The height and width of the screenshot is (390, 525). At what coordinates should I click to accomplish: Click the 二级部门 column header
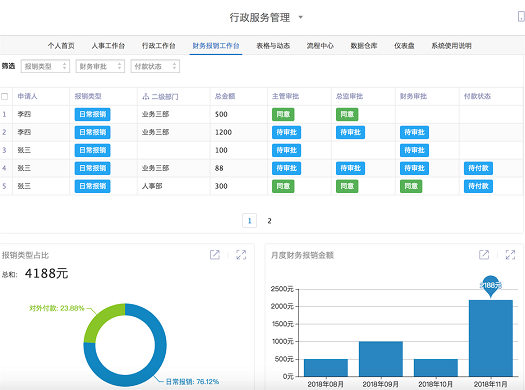point(165,97)
